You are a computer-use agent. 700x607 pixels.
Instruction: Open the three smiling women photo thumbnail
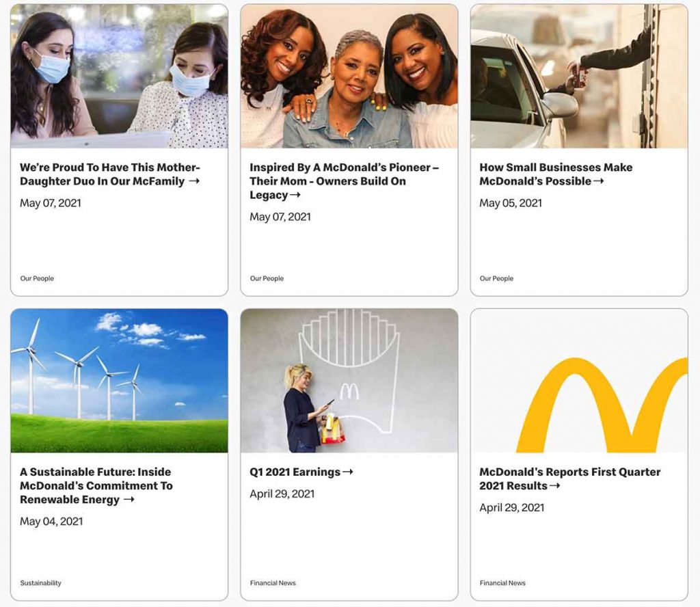click(349, 77)
